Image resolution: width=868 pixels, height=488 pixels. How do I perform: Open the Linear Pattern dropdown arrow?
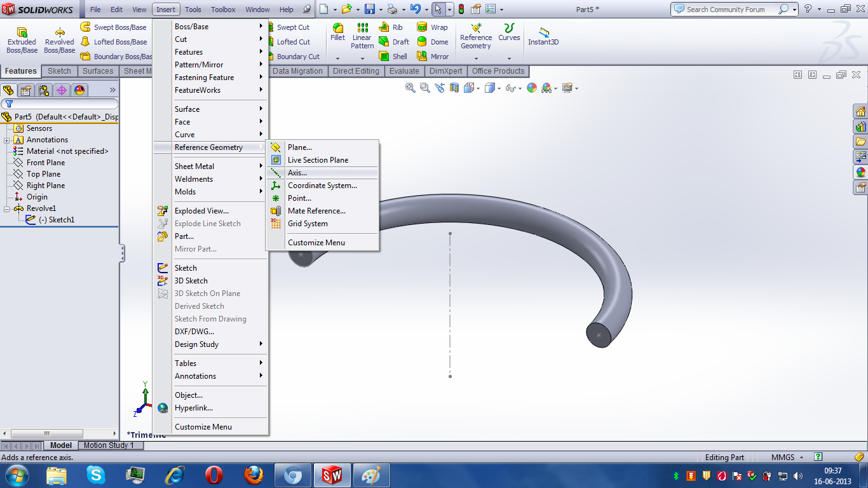pyautogui.click(x=362, y=58)
